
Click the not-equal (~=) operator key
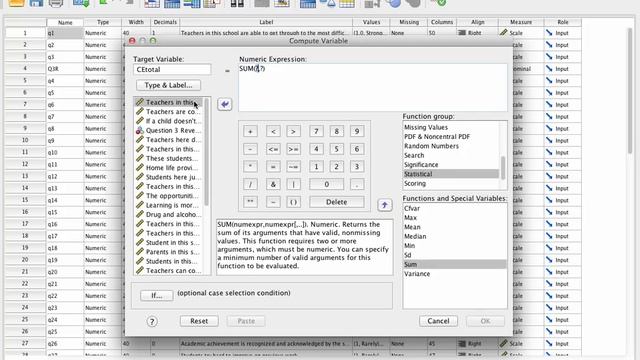pos(293,167)
